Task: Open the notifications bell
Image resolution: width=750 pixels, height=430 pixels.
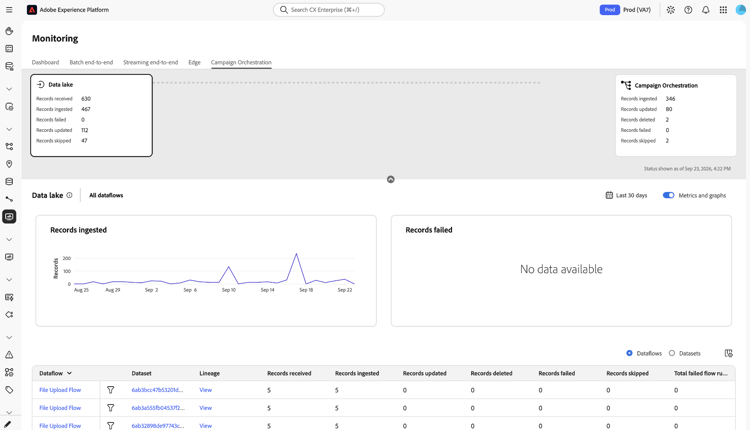Action: (x=706, y=10)
